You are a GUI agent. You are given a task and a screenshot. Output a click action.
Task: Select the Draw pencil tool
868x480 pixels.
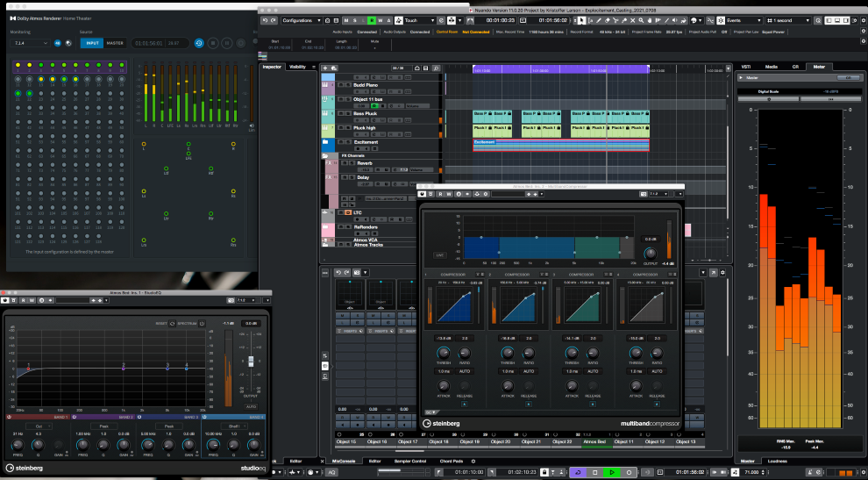[x=598, y=20]
